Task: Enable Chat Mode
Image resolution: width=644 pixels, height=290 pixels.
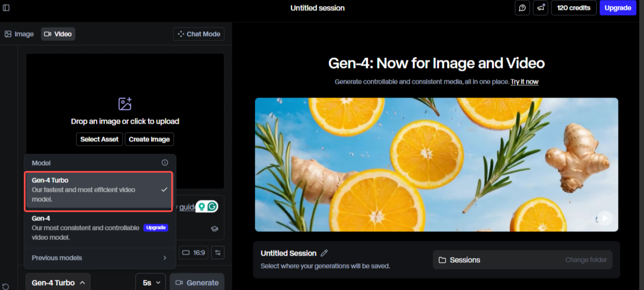Action: 198,34
